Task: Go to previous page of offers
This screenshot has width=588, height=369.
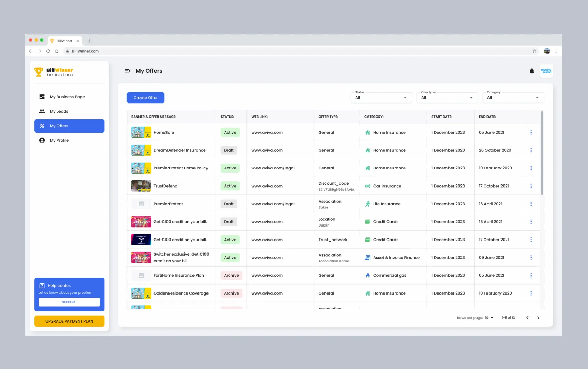Action: tap(527, 318)
